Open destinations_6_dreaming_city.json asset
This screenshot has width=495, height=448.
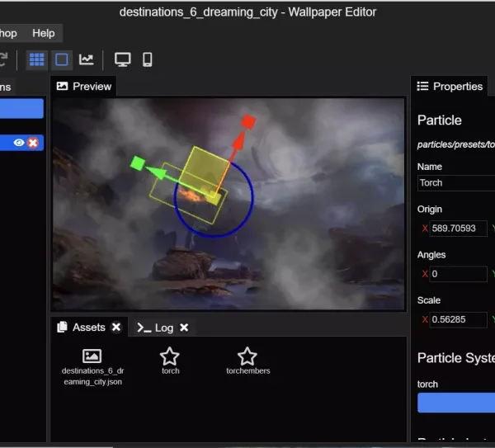click(x=92, y=365)
